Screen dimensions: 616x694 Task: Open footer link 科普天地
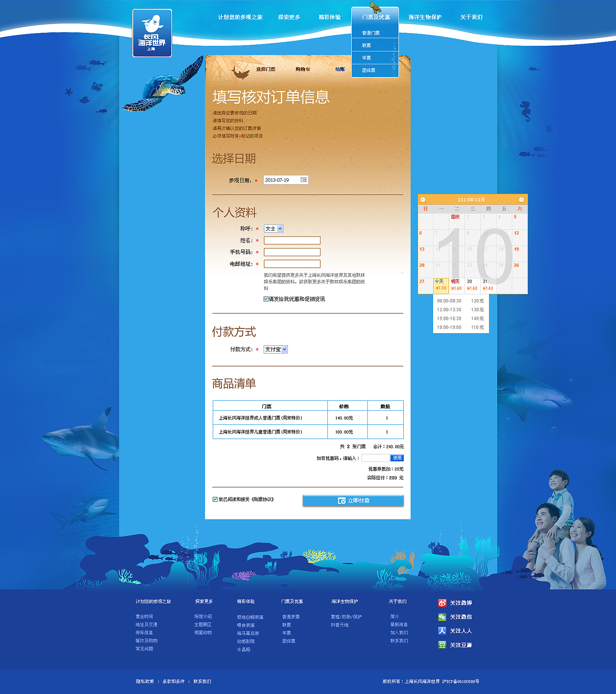click(340, 625)
